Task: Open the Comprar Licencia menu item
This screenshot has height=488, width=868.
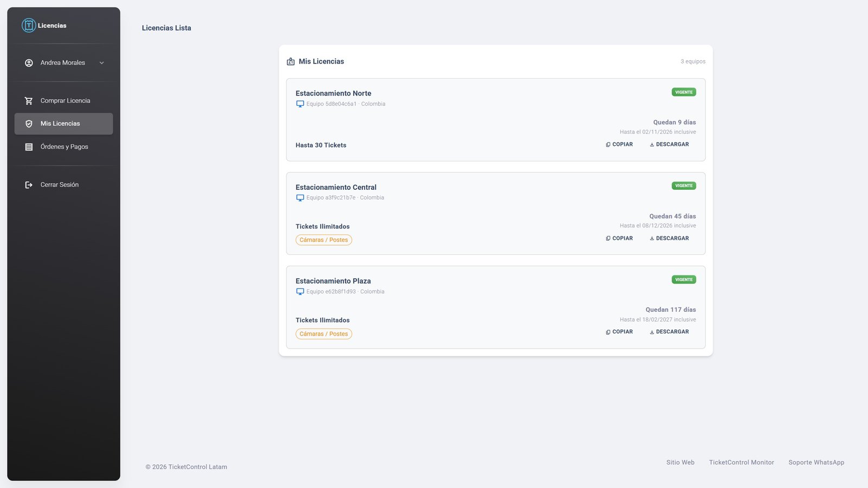Action: 63,101
